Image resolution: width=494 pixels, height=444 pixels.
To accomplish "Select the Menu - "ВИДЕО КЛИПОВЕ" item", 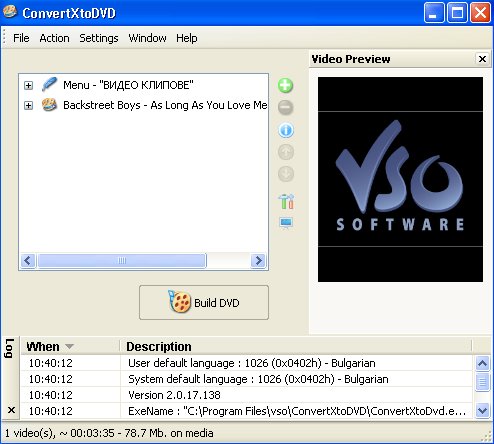I will coord(128,85).
